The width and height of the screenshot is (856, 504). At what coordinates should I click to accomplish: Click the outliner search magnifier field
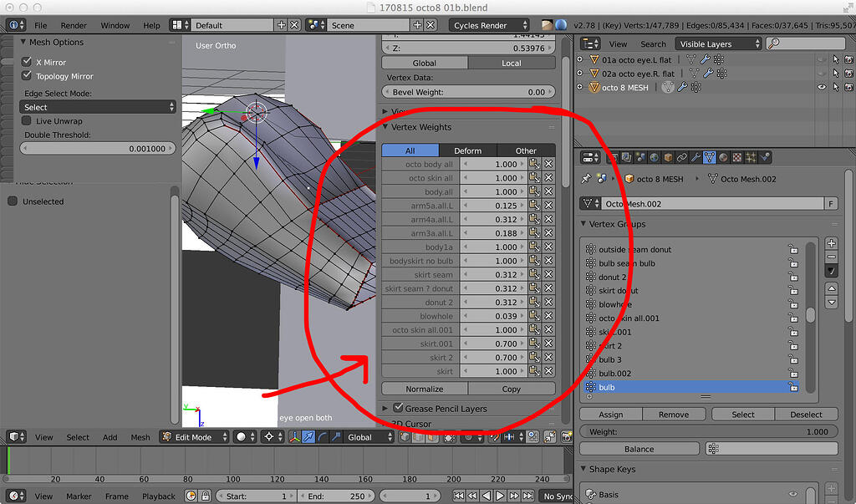point(806,43)
